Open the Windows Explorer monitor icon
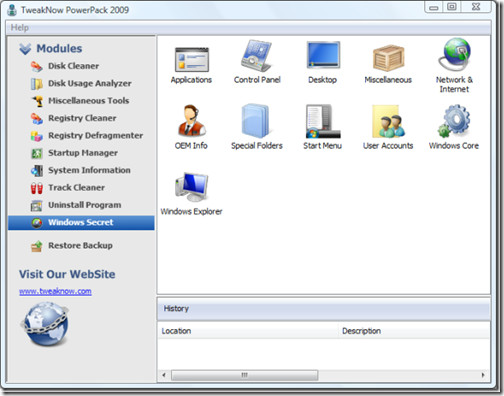504x396 pixels. (x=192, y=187)
